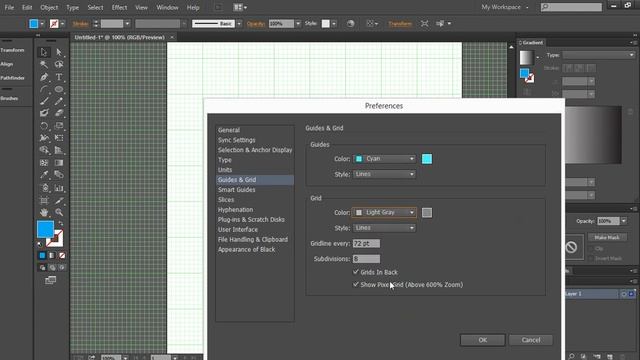Select the Mesh tool
The height and width of the screenshot is (360, 640).
coord(44,163)
